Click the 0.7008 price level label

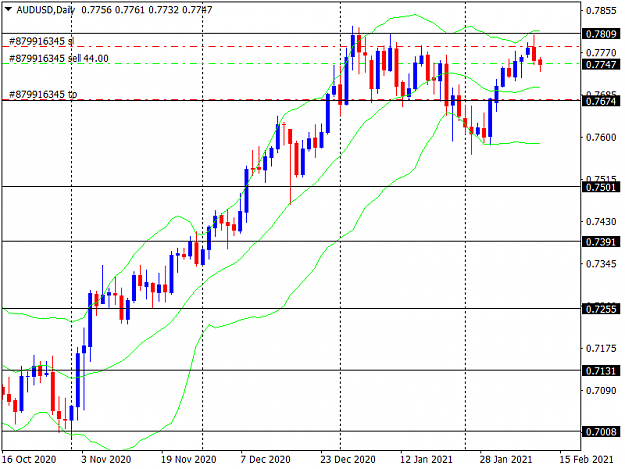[602, 432]
